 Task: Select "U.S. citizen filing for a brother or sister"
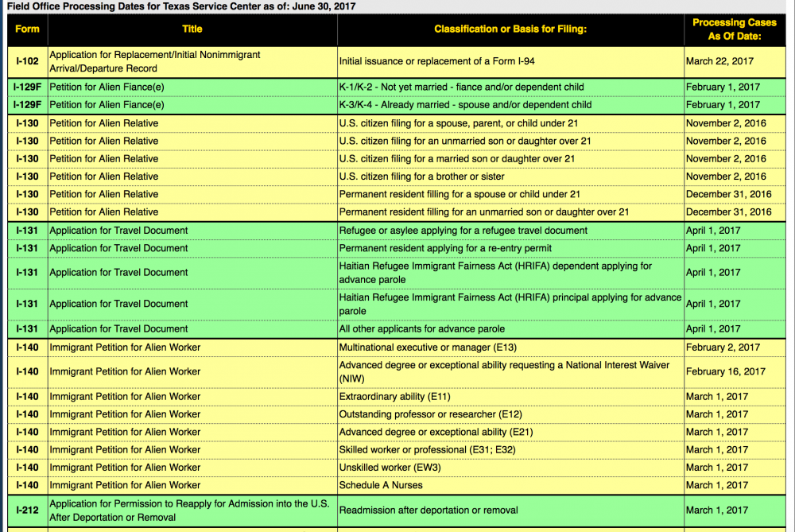coord(421,177)
